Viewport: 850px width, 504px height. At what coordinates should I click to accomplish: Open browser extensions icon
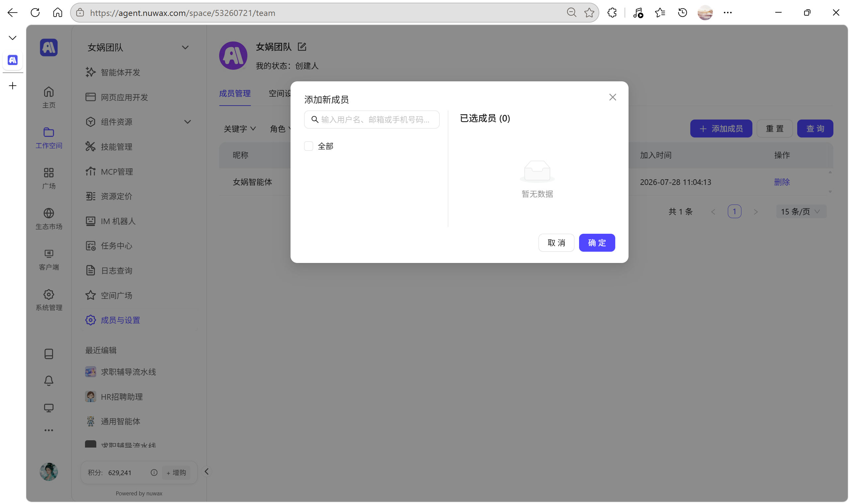tap(612, 13)
